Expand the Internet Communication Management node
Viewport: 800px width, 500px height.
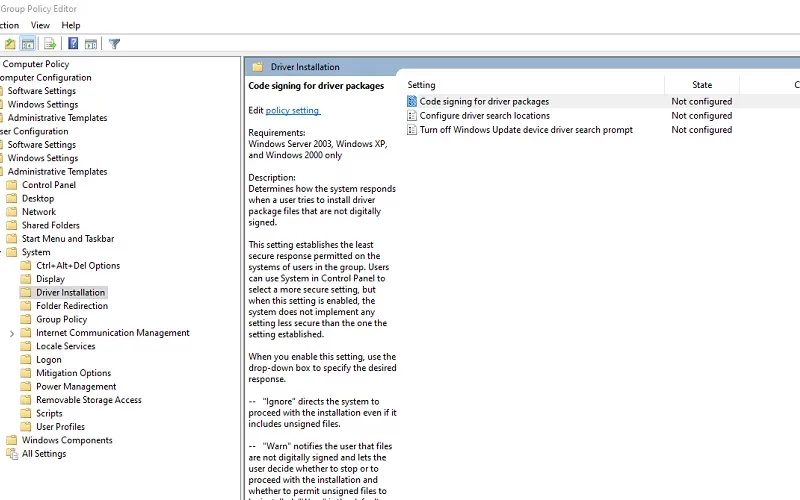[12, 333]
